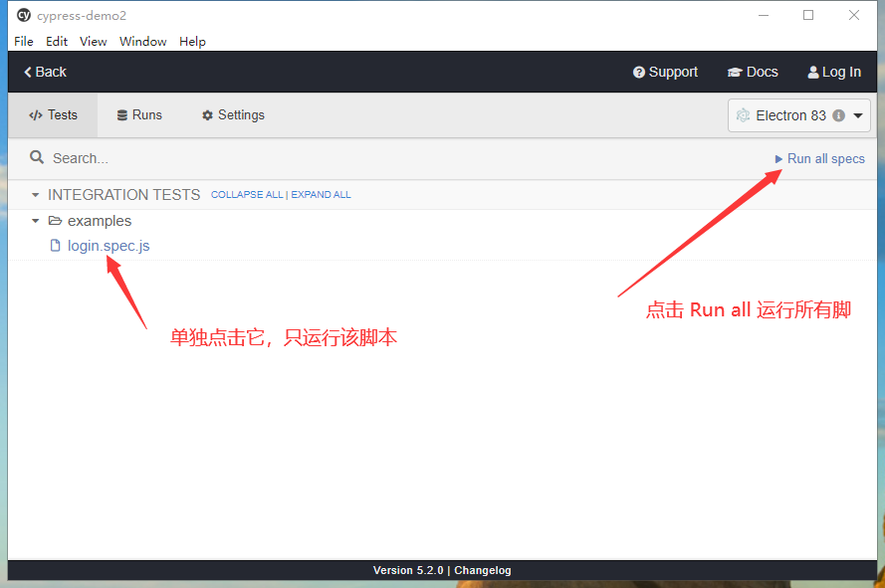This screenshot has height=588, width=885.
Task: Select the examples folder row
Action: pos(100,221)
